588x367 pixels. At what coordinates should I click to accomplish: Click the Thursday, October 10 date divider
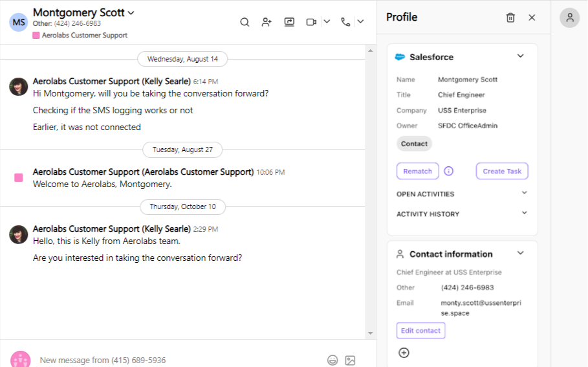click(x=182, y=206)
